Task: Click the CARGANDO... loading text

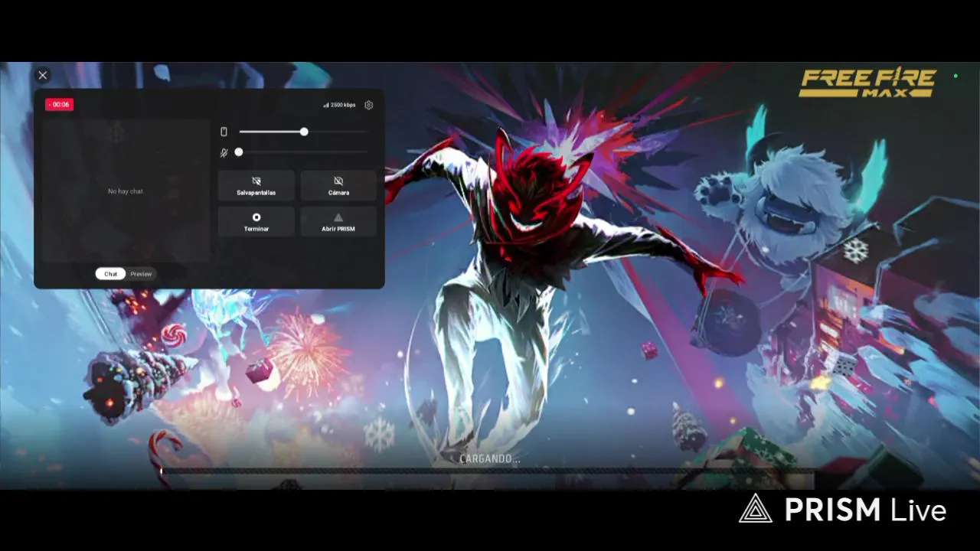Action: pos(489,458)
